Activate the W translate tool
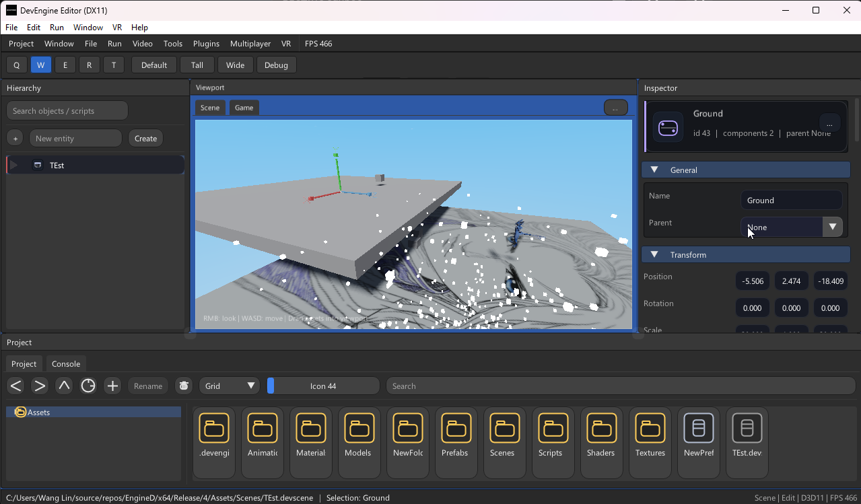The image size is (861, 504). pos(41,65)
